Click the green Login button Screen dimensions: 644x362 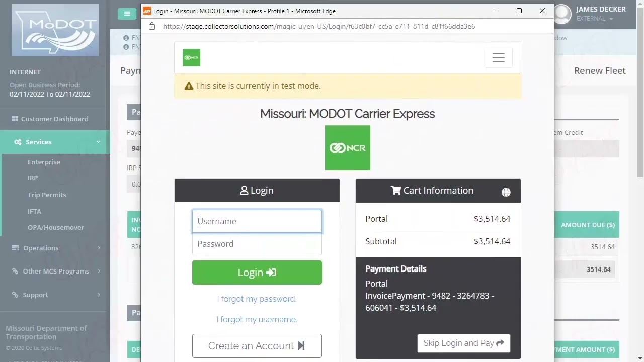coord(257,273)
